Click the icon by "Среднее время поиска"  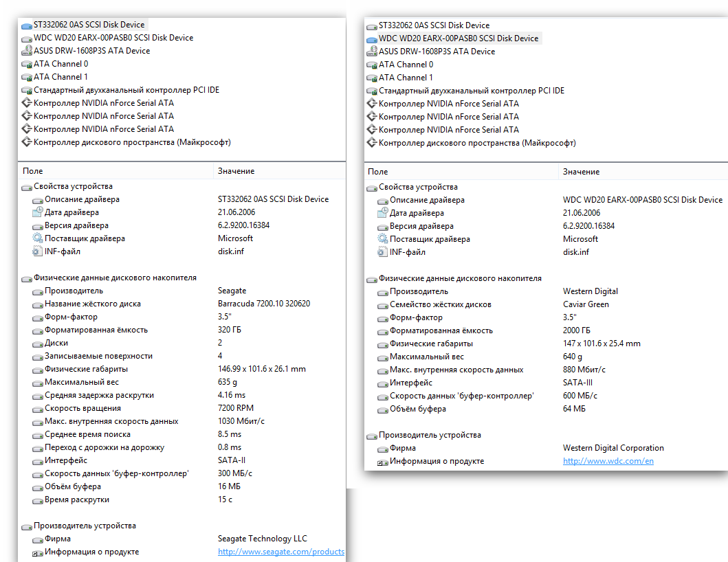tap(38, 434)
